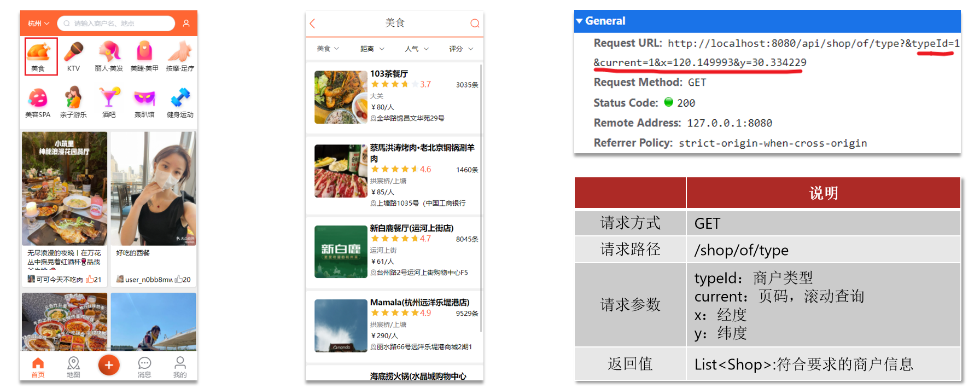This screenshot has width=980, height=388.
Task: Switch to the 消息 bottom tab
Action: pos(144,367)
